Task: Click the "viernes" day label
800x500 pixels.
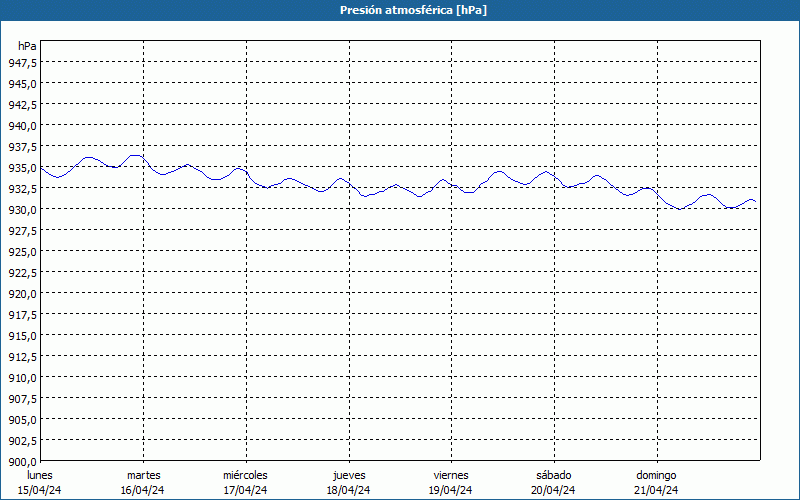Action: pos(451,474)
